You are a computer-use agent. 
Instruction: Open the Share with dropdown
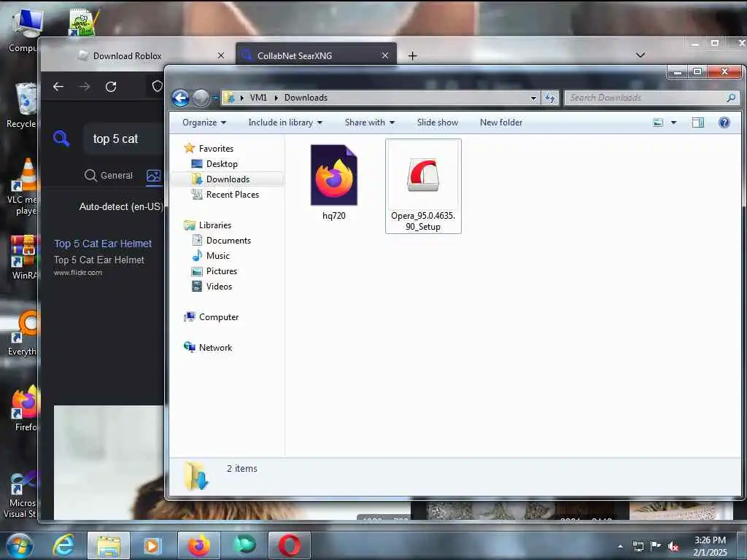pos(370,122)
